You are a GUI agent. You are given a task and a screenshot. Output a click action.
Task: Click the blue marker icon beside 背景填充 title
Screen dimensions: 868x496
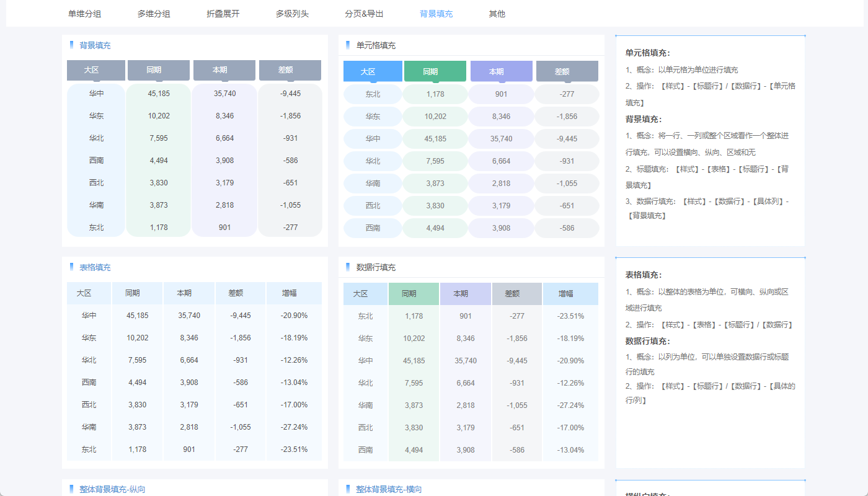pyautogui.click(x=70, y=45)
